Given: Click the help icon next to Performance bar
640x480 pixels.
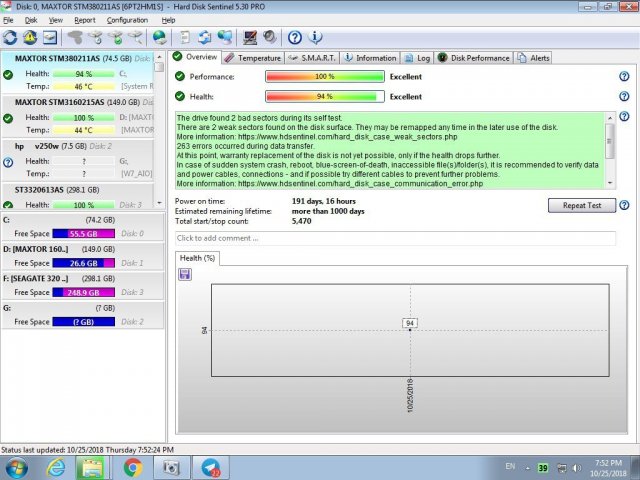Looking at the screenshot, I should pyautogui.click(x=623, y=76).
